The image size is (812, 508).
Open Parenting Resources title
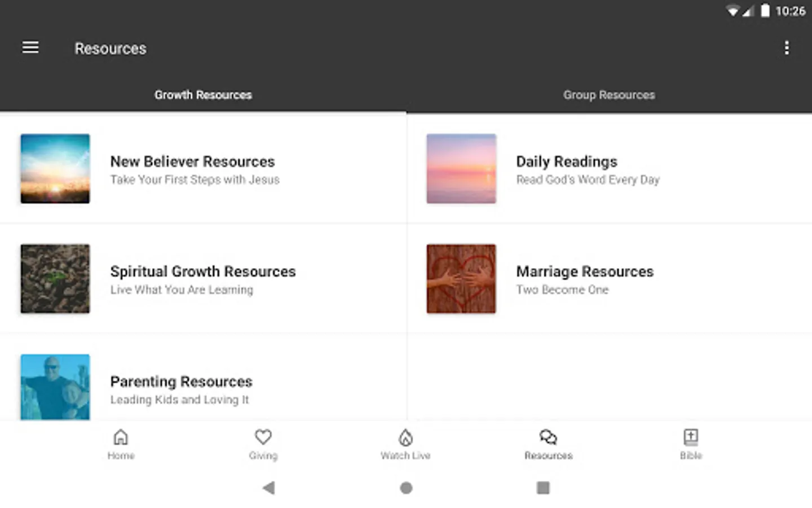[x=181, y=382]
